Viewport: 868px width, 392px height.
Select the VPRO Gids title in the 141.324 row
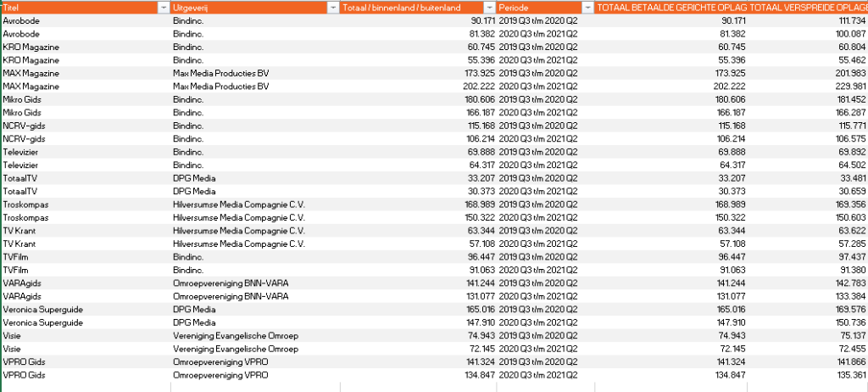24,362
